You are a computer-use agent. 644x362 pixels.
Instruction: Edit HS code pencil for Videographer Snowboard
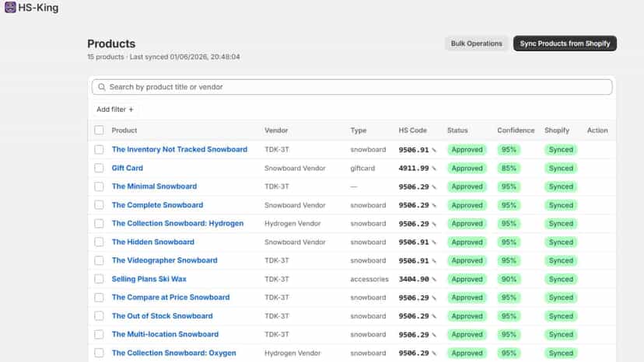434,261
